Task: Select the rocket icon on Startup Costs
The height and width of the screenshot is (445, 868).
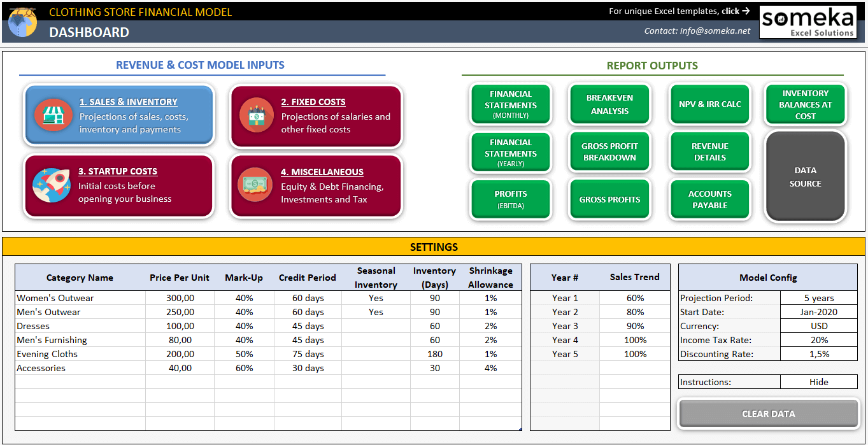Action: 53,186
